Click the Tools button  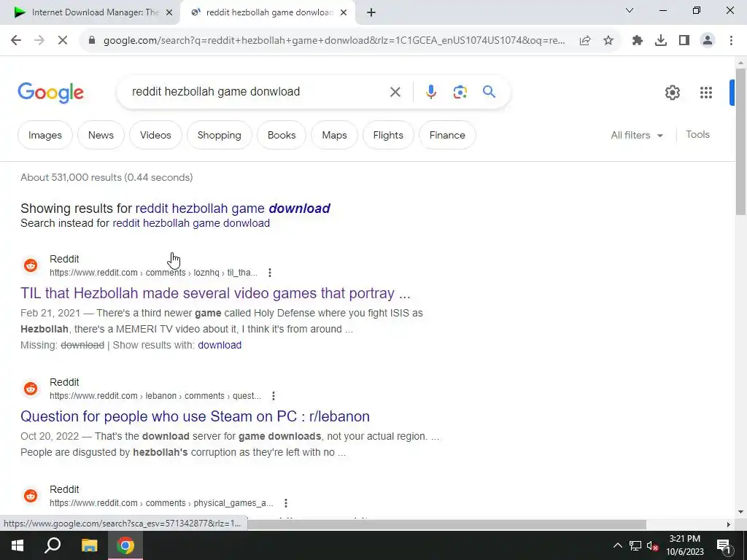697,135
